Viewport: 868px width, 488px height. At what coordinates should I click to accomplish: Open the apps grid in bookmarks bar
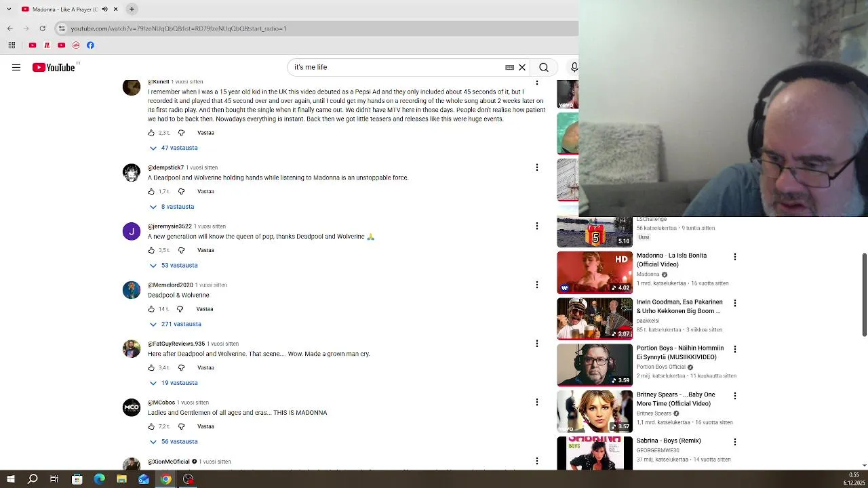click(x=12, y=45)
